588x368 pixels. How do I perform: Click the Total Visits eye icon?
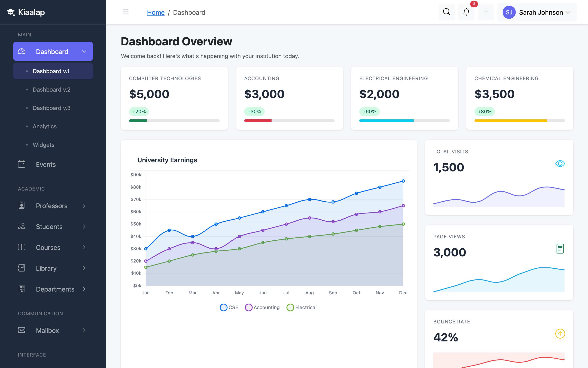(x=560, y=164)
